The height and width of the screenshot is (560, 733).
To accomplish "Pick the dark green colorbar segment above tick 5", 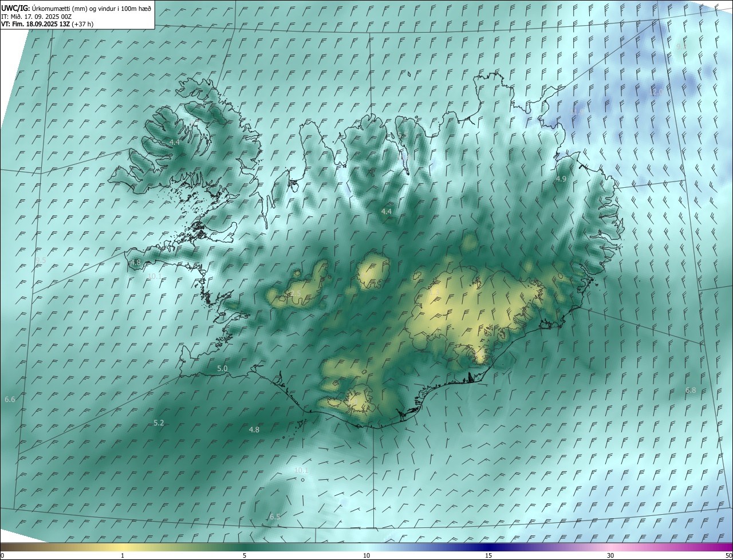I will [x=245, y=547].
